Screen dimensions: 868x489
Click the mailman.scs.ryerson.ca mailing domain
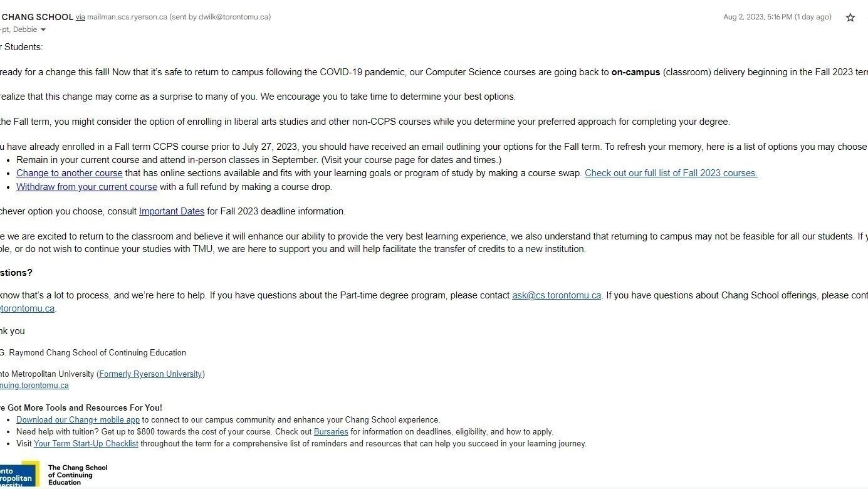127,17
